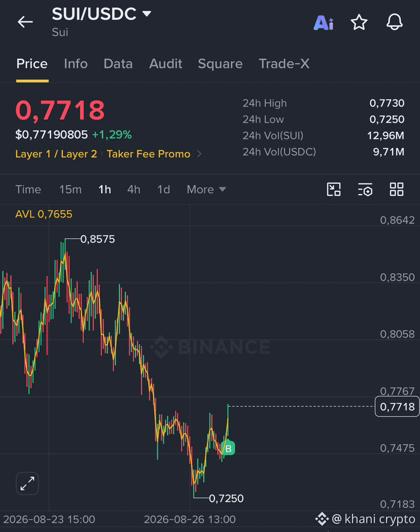Open chart indicator settings icon
420x532 pixels.
365,189
